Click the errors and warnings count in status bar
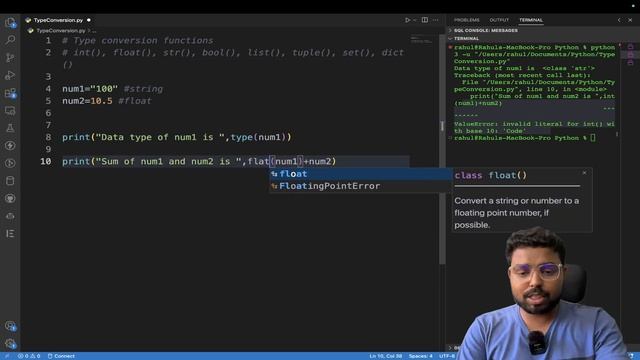This screenshot has width=640, height=360. coord(29,356)
